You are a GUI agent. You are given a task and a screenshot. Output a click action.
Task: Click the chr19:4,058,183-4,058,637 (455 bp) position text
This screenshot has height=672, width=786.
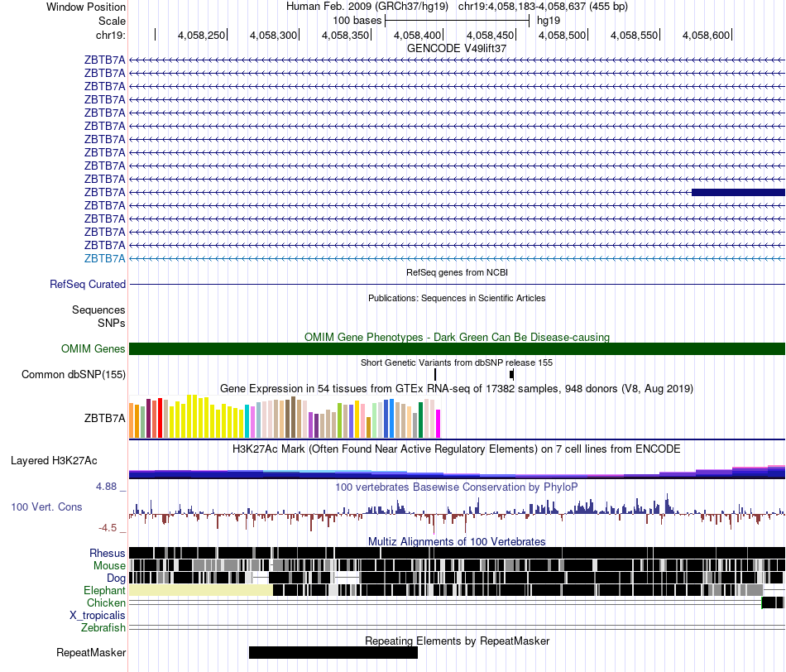543,7
